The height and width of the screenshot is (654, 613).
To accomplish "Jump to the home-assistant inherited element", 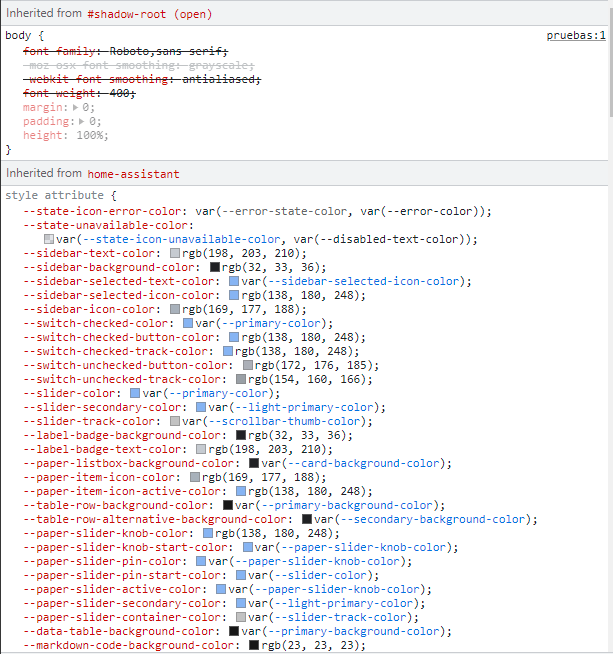I will (133, 174).
